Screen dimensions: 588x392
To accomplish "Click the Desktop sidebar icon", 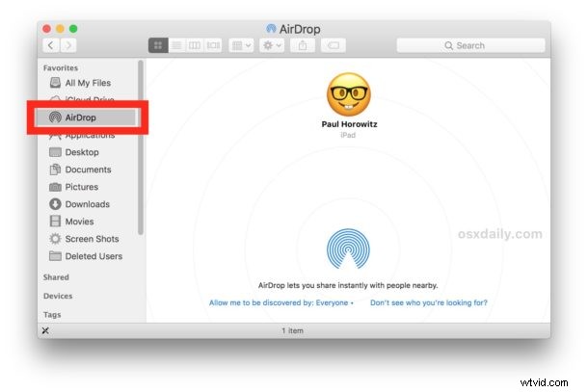I will click(55, 152).
